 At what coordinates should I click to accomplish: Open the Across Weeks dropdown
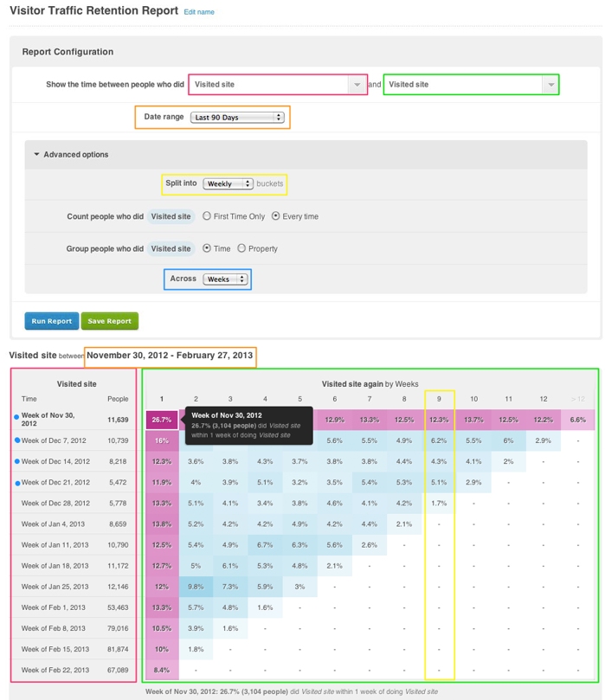point(225,279)
